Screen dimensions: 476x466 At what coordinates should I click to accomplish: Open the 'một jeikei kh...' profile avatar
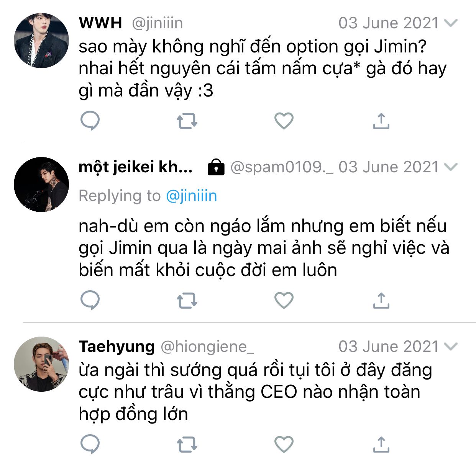[41, 184]
